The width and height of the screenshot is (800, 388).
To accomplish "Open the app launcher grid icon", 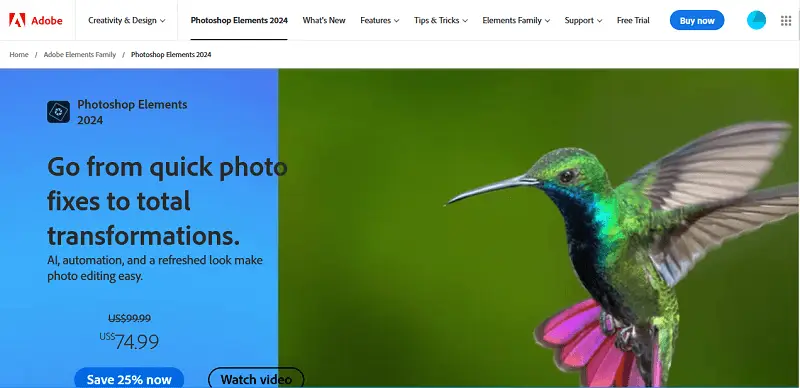I will pos(786,20).
